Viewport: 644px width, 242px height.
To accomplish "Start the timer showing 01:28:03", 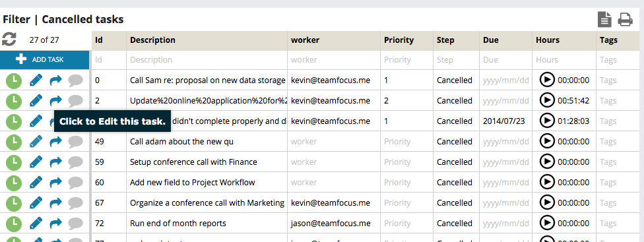I will pos(547,121).
